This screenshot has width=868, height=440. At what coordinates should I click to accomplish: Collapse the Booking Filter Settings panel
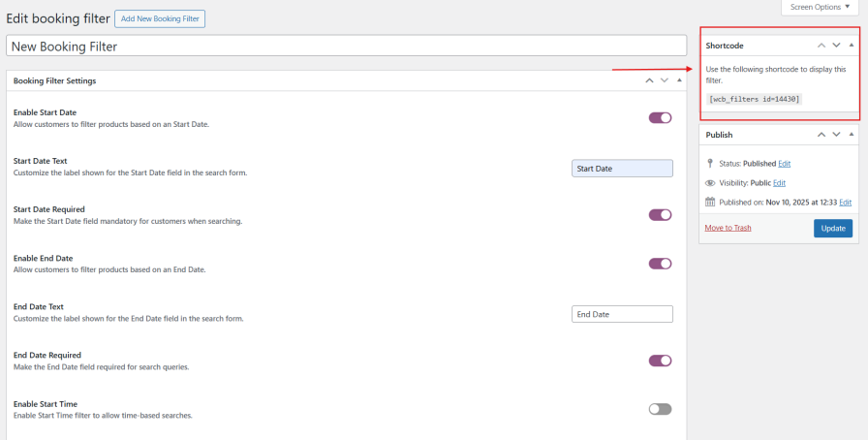click(679, 80)
